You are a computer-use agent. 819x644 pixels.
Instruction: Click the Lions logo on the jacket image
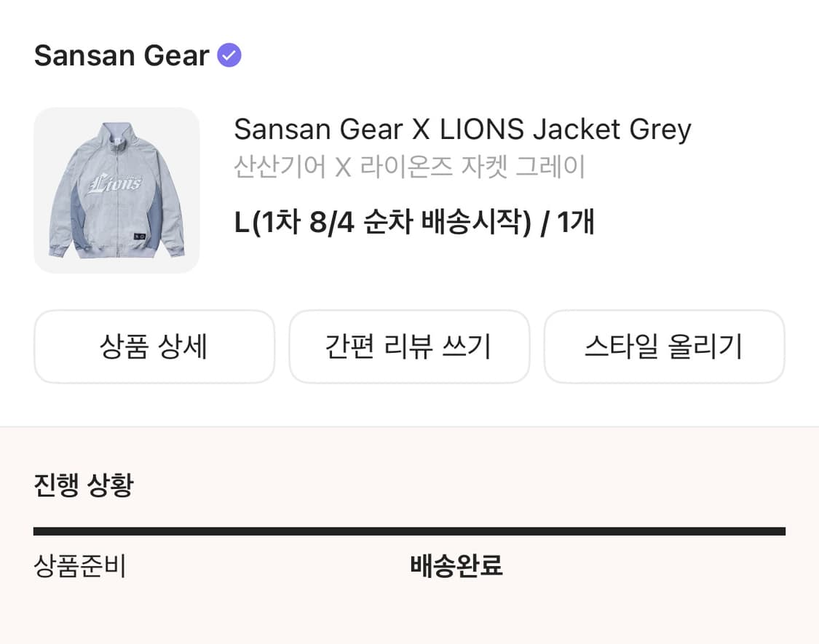coord(116,182)
